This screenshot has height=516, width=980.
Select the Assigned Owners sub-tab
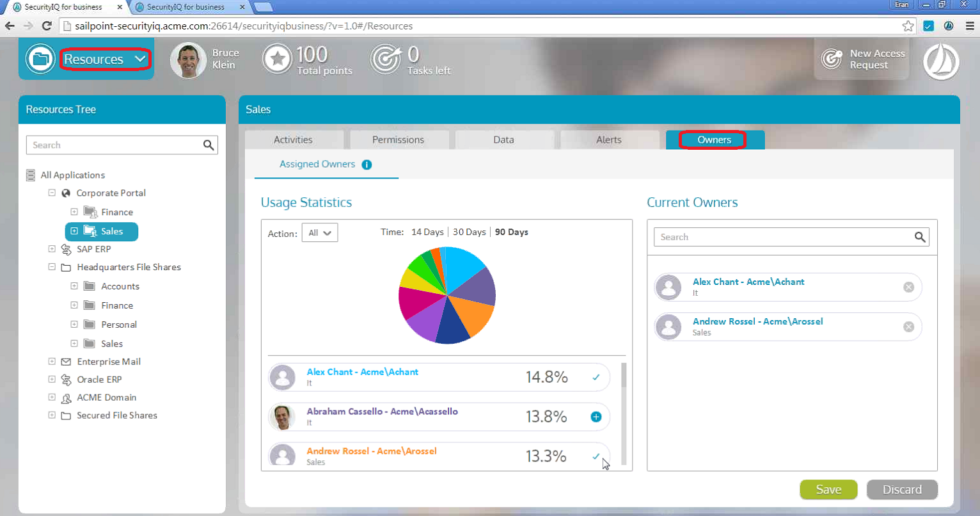click(317, 165)
